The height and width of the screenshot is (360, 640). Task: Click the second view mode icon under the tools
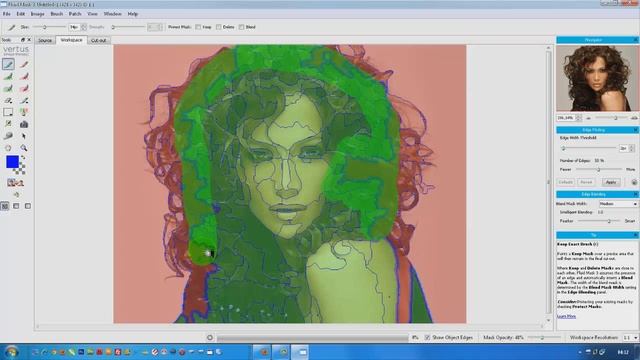pyautogui.click(x=16, y=206)
